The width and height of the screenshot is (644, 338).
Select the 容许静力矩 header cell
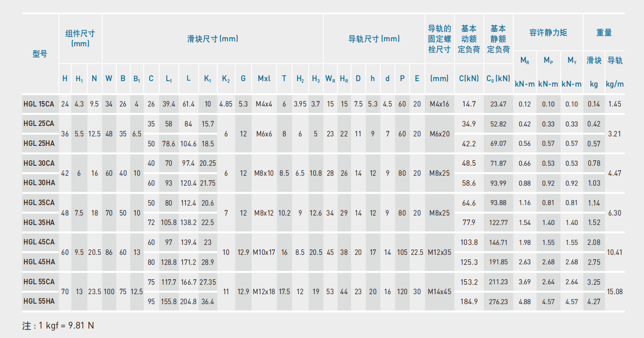(548, 33)
